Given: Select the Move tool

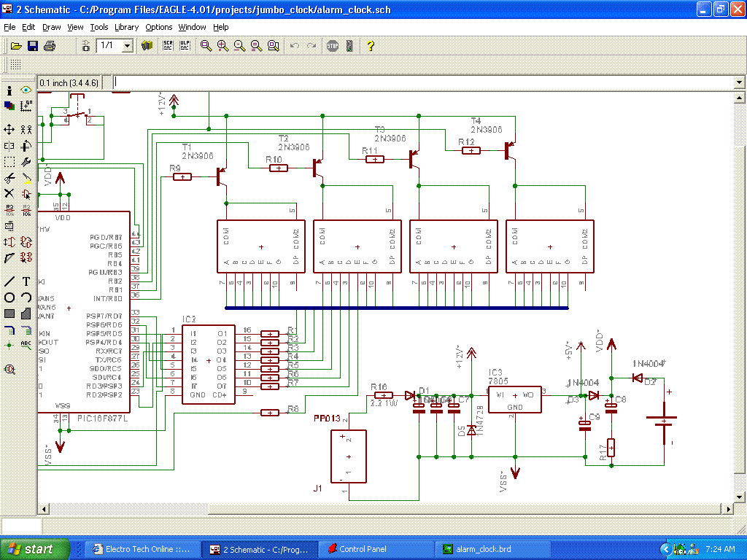Looking at the screenshot, I should (x=9, y=130).
